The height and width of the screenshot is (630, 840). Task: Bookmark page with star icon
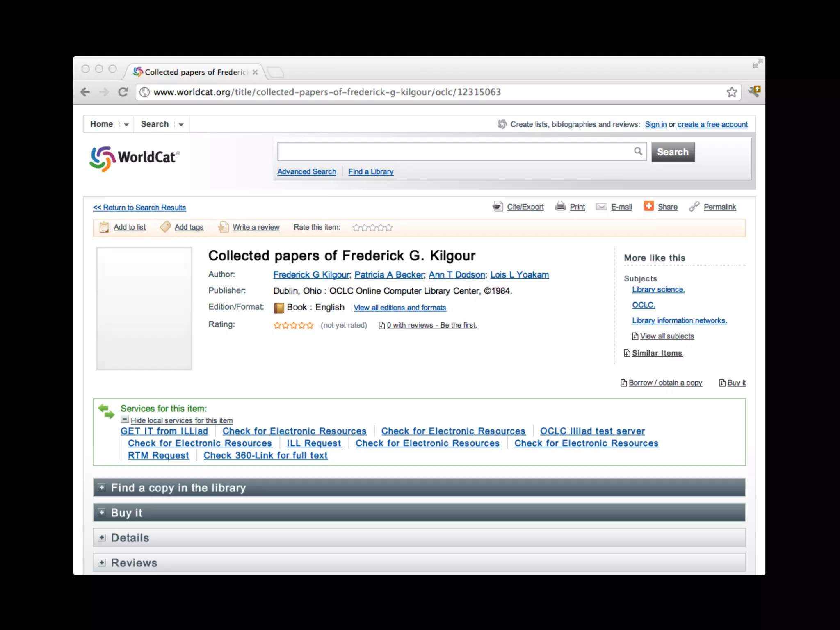pos(732,92)
